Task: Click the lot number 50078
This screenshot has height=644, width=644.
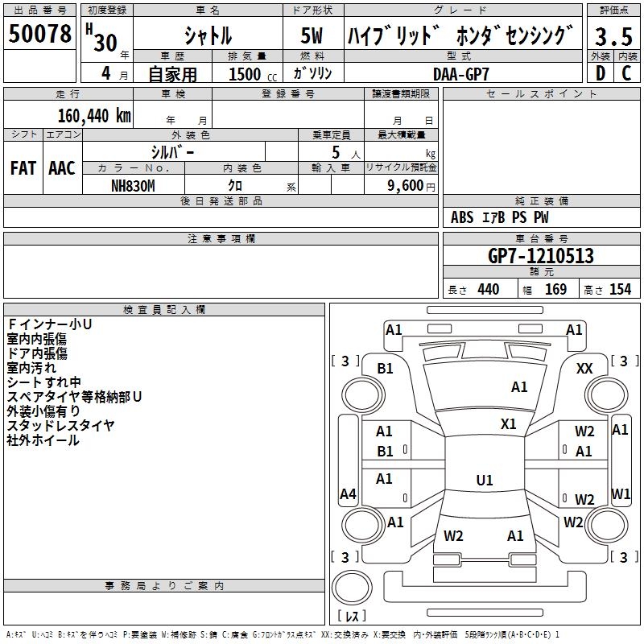Action: tap(40, 35)
